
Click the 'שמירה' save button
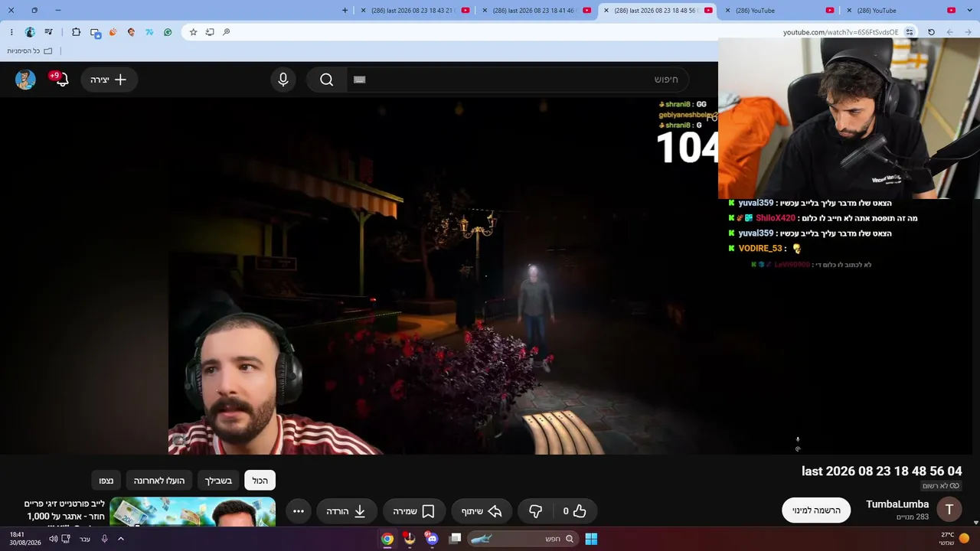coord(413,511)
